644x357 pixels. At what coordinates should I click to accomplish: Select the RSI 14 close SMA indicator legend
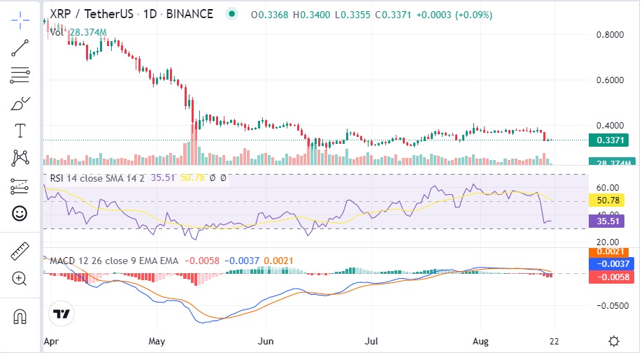(97, 178)
